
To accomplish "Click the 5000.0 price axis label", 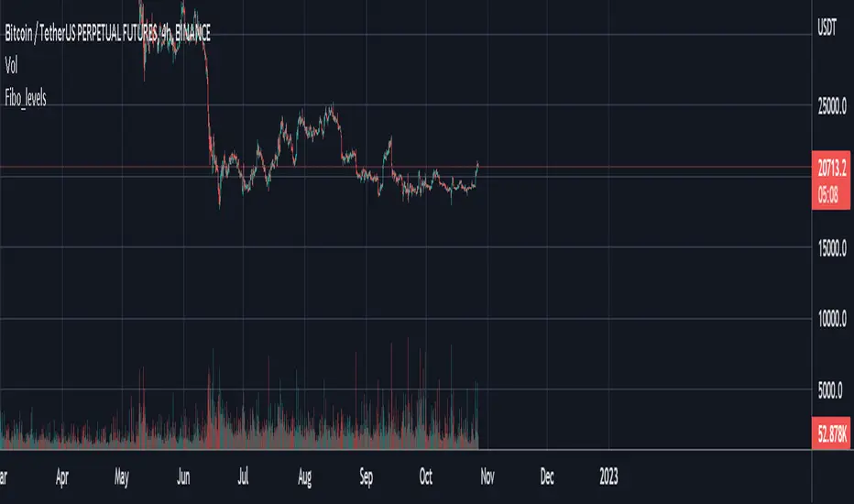I will click(835, 390).
